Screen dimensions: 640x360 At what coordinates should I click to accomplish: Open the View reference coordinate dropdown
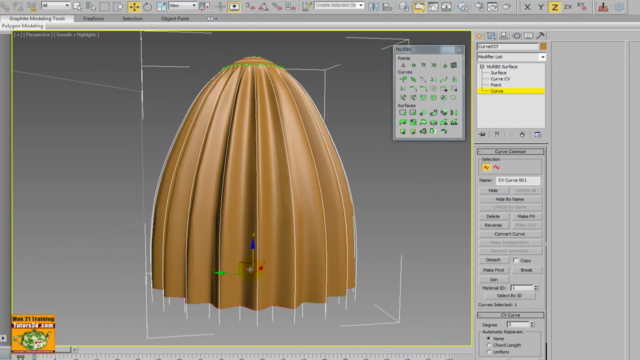(x=182, y=5)
